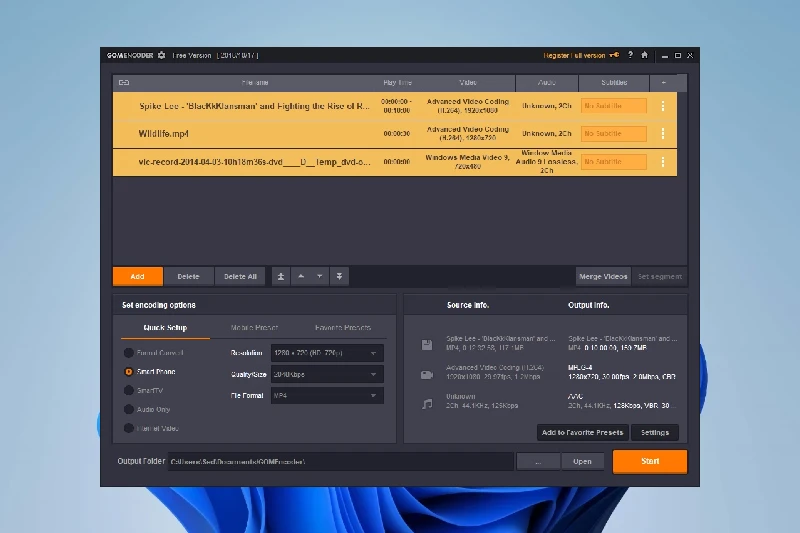
Task: Switch to the Mobile Preset tab
Action: click(x=254, y=327)
